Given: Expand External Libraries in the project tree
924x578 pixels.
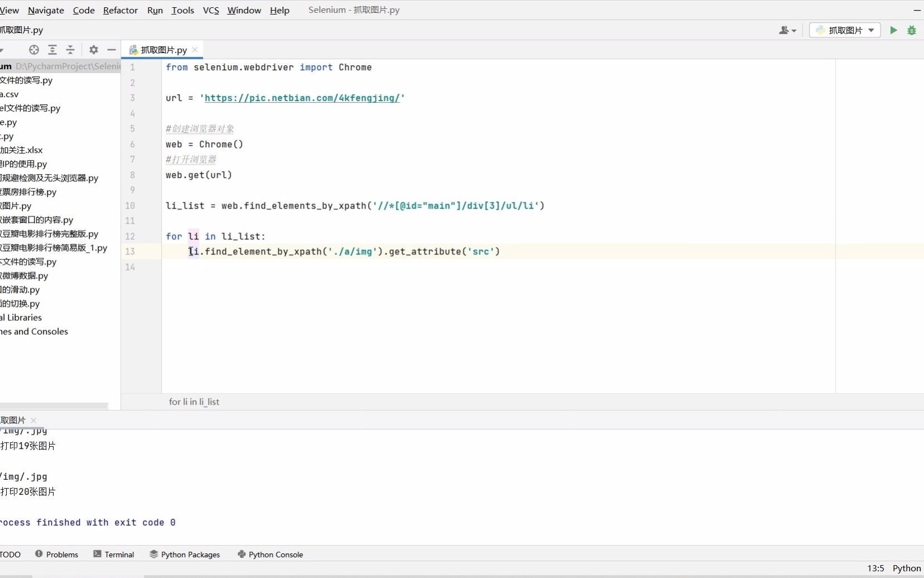Looking at the screenshot, I should point(21,317).
